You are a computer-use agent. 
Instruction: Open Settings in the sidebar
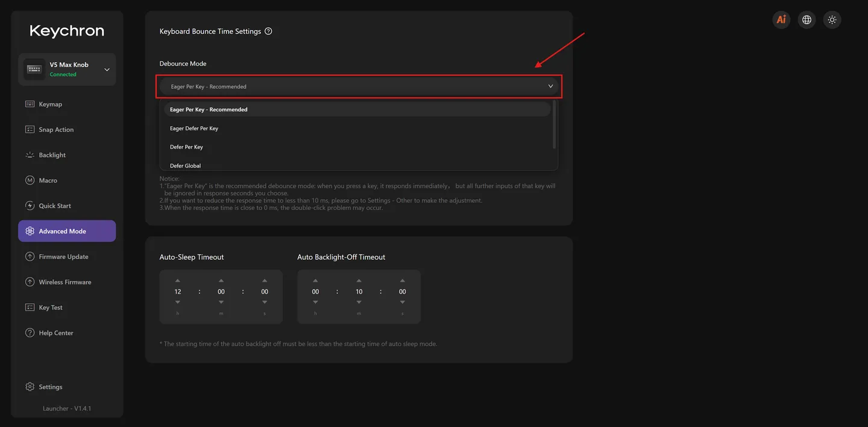click(67, 387)
